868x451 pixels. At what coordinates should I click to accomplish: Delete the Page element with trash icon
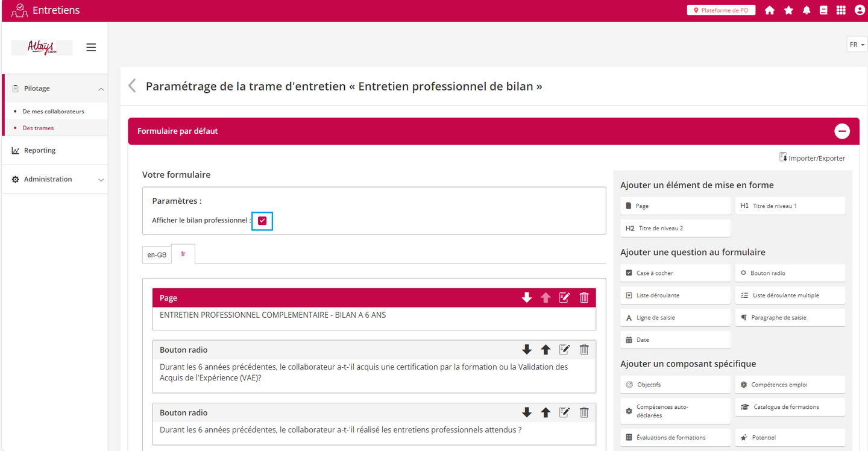584,298
